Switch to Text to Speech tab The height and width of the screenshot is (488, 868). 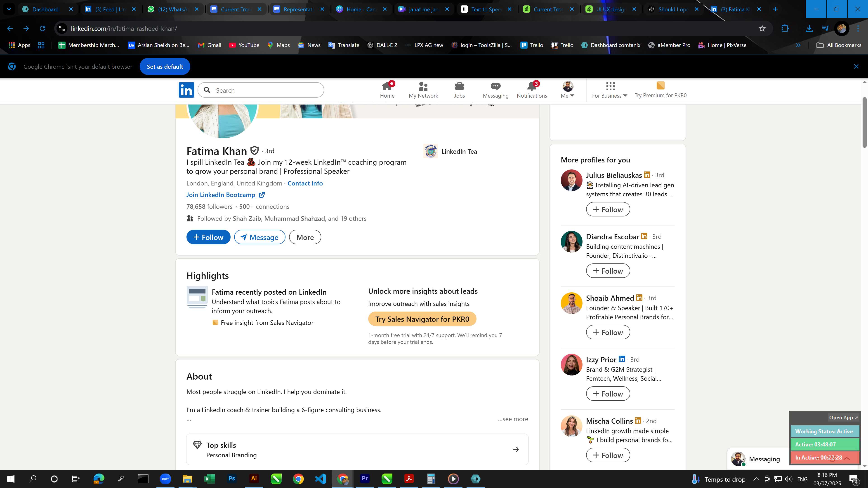coord(486,9)
